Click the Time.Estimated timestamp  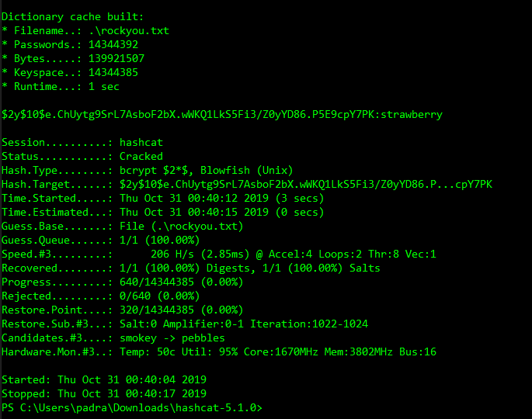click(x=221, y=212)
